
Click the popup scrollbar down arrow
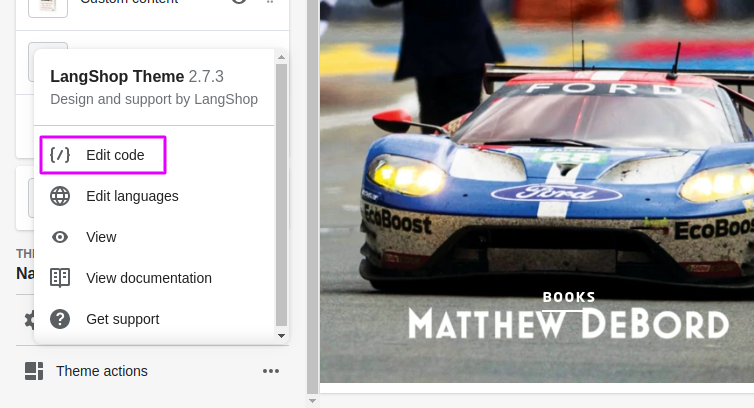click(x=282, y=336)
